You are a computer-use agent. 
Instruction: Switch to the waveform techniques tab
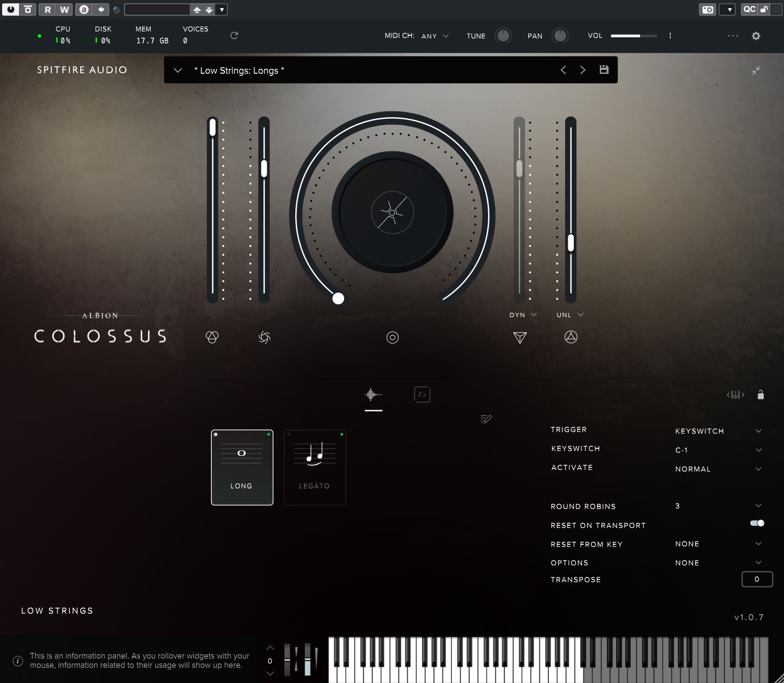[x=373, y=395]
